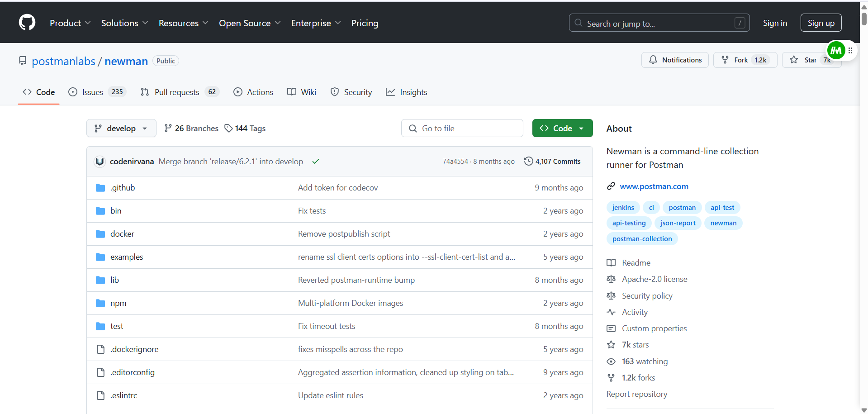Screen dimensions: 868x414
Task: Click the json-report topic tag
Action: coord(678,223)
